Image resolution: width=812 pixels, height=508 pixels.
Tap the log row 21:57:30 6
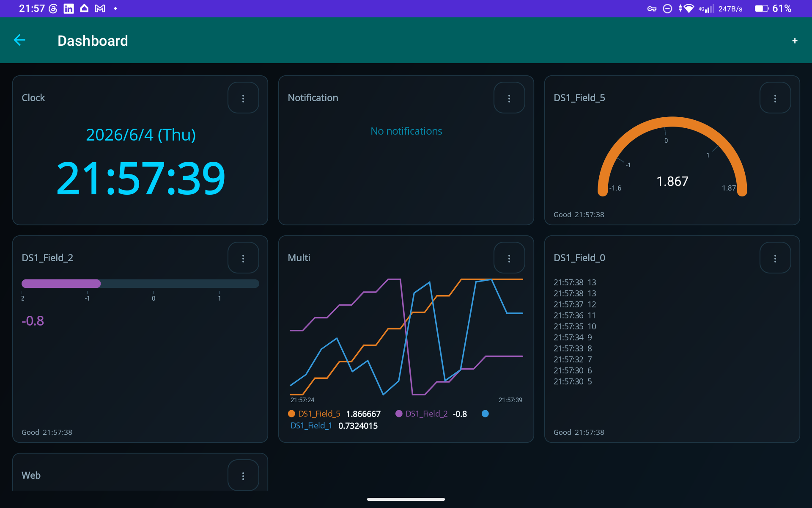click(573, 370)
